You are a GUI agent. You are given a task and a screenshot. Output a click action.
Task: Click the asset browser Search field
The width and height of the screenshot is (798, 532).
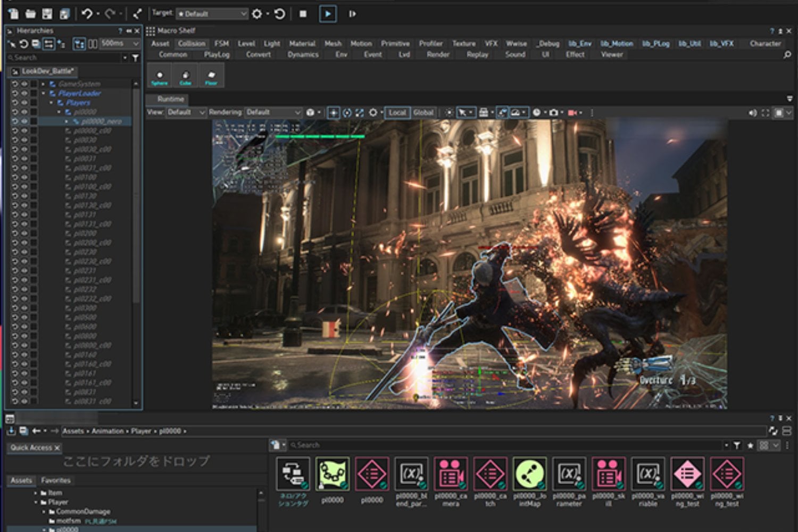click(x=505, y=445)
